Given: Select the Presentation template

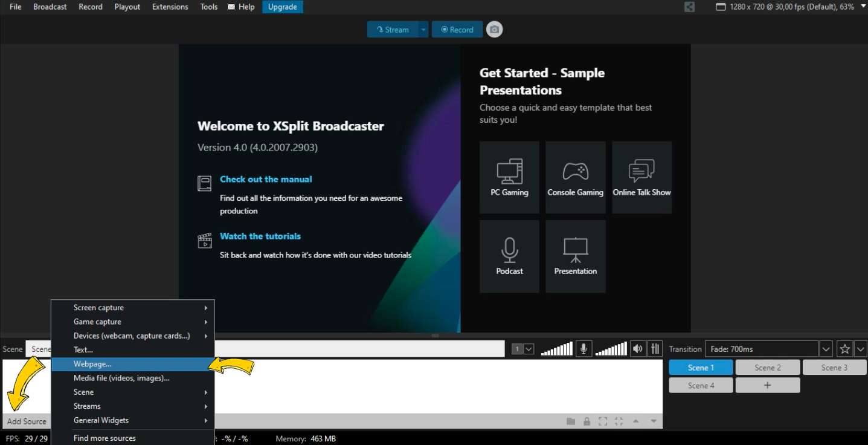Looking at the screenshot, I should (575, 256).
